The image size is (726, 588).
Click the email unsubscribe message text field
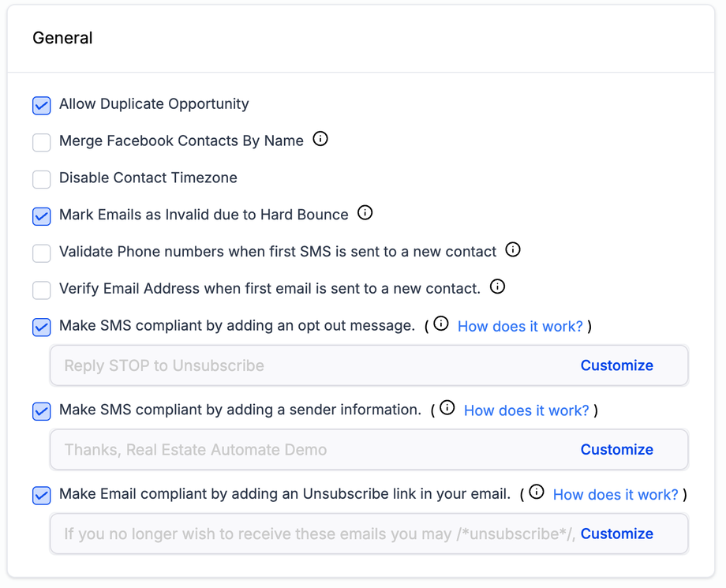(x=316, y=534)
